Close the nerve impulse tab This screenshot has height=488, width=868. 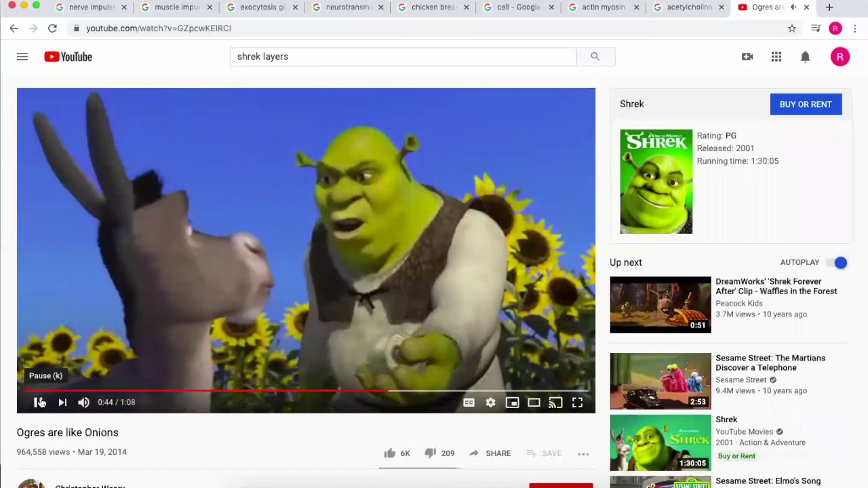coord(124,7)
